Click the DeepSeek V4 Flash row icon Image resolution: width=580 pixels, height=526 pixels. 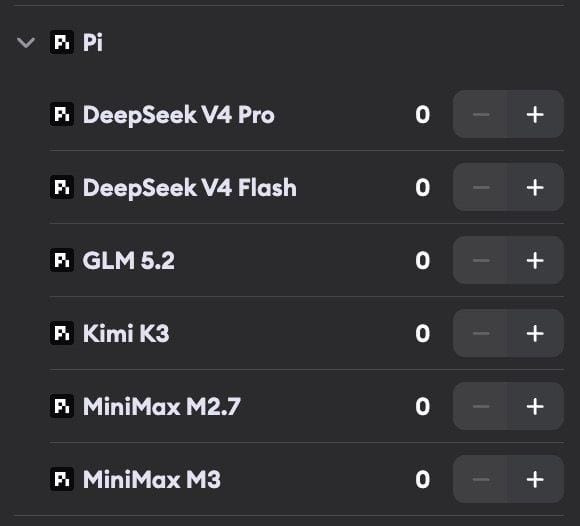pyautogui.click(x=62, y=187)
